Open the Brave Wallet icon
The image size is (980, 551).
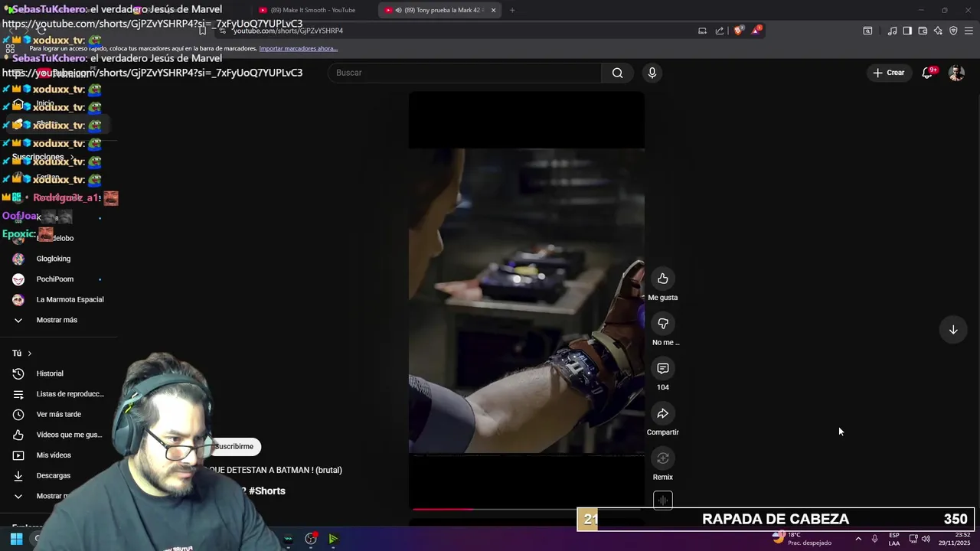(x=923, y=31)
